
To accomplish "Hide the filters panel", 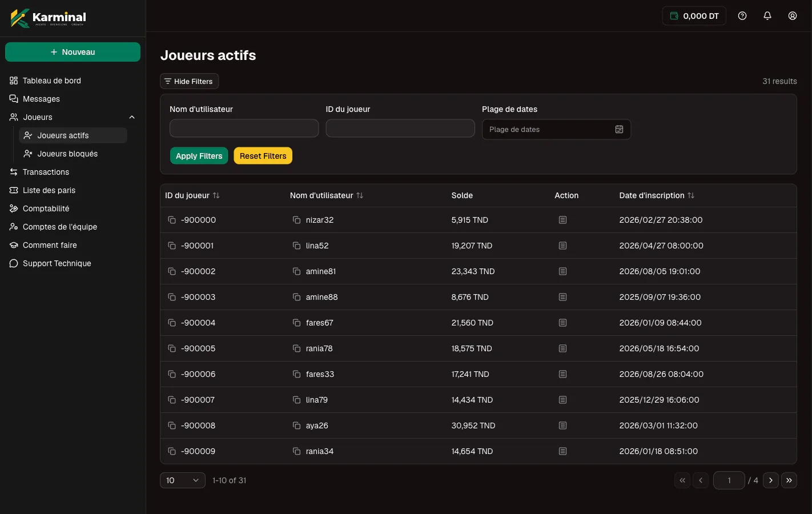I will click(x=189, y=81).
